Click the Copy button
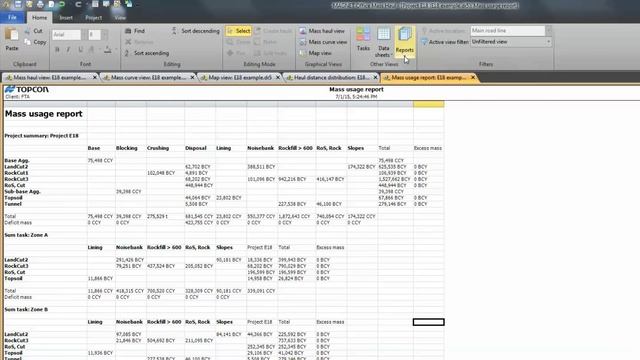The width and height of the screenshot is (640, 360). coord(35,42)
